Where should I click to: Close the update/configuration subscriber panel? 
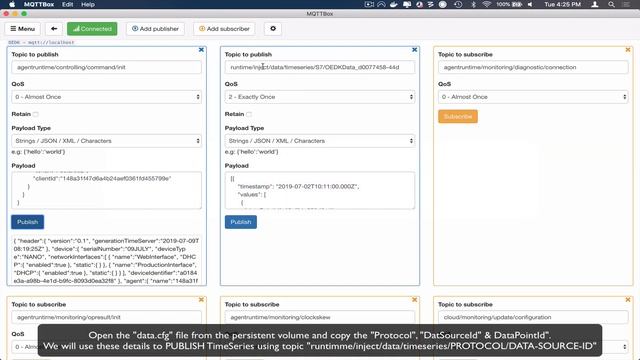(628, 300)
